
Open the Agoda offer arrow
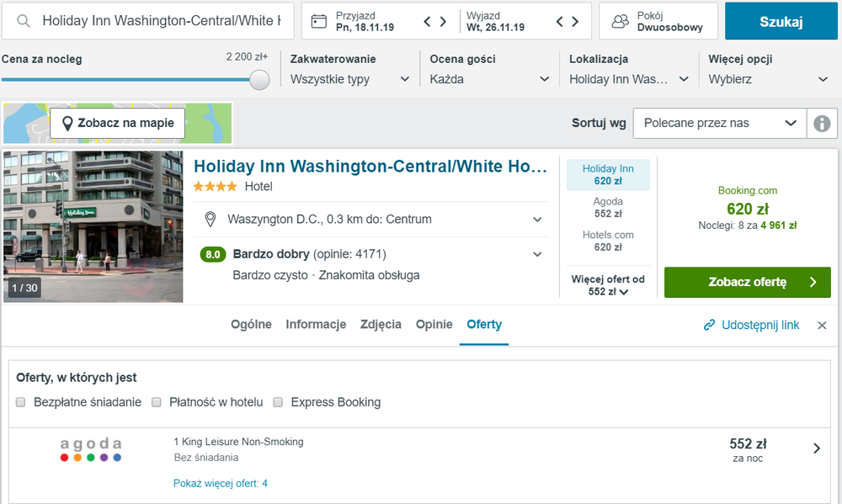[816, 448]
